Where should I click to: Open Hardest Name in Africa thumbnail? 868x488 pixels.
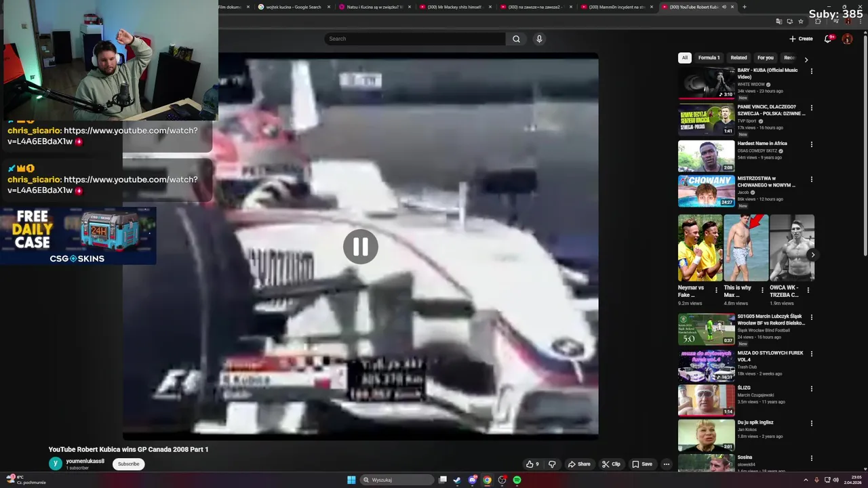pos(707,156)
